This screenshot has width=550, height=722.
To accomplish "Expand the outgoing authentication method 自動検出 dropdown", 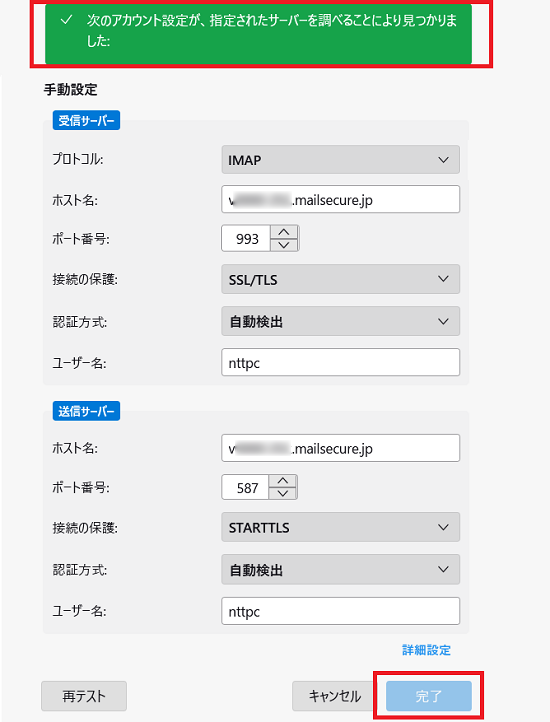I will coord(340,570).
